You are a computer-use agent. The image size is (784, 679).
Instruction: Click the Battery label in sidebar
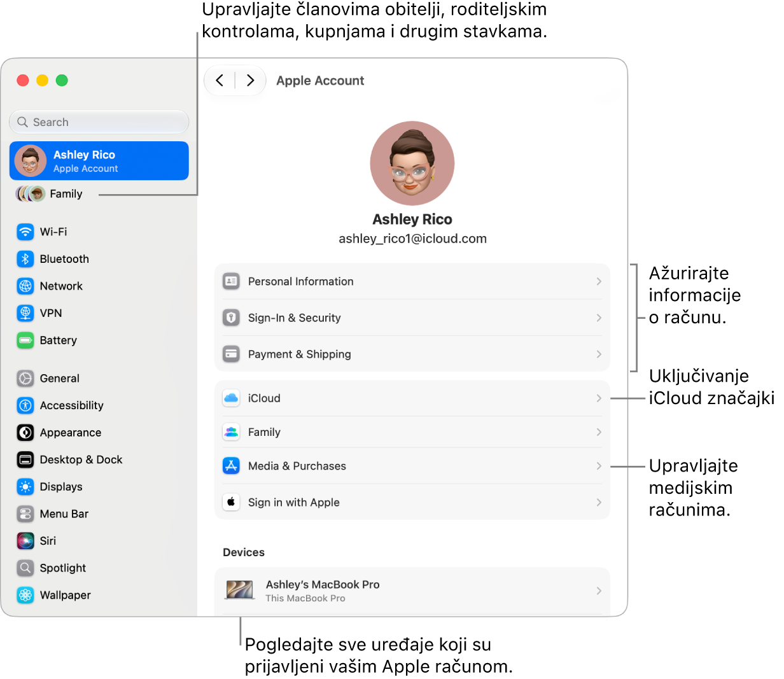[59, 340]
